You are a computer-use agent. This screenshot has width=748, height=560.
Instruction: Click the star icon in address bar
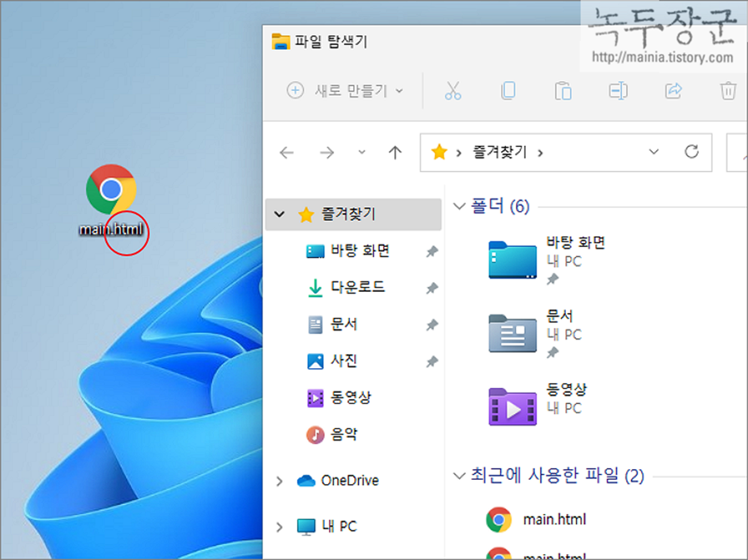[x=439, y=152]
